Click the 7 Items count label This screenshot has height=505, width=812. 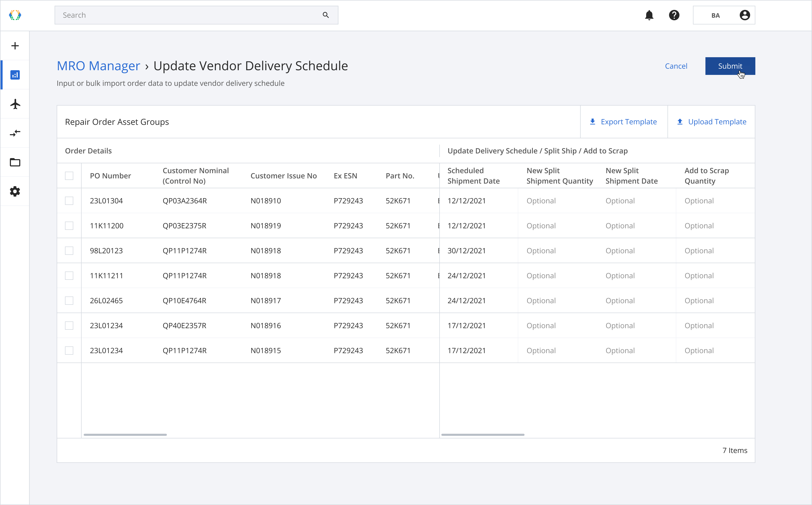pos(735,450)
